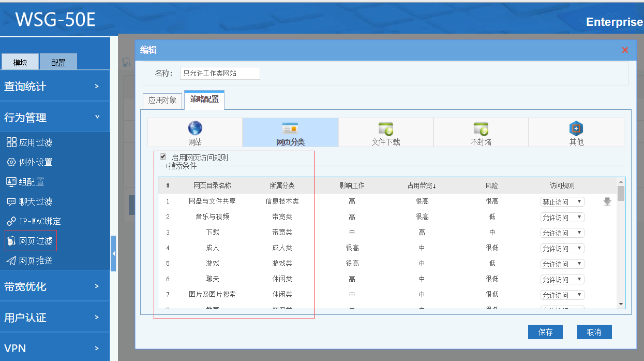Viewport: 644px width, 361px height.
Task: Open 应用过滤 in the sidebar
Action: (x=35, y=142)
